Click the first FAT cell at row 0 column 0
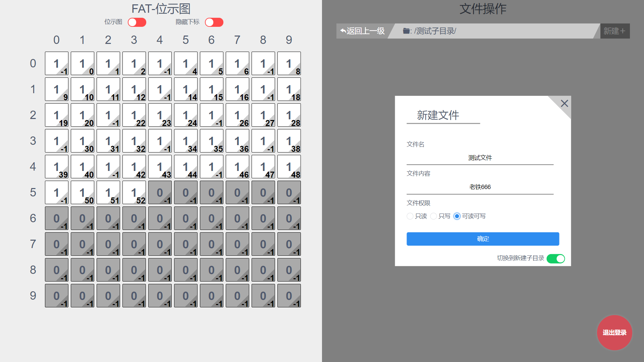Viewport: 644px width, 362px height. tap(57, 64)
